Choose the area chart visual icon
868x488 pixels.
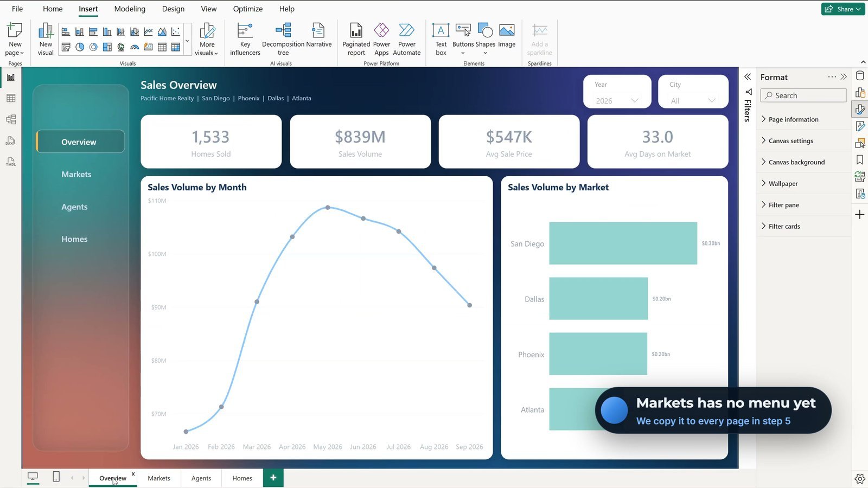162,32
